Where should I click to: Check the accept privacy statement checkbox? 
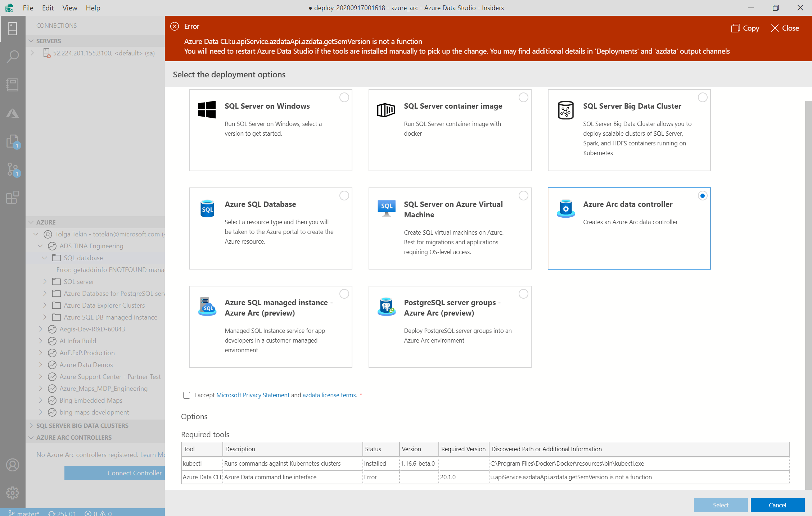point(186,395)
